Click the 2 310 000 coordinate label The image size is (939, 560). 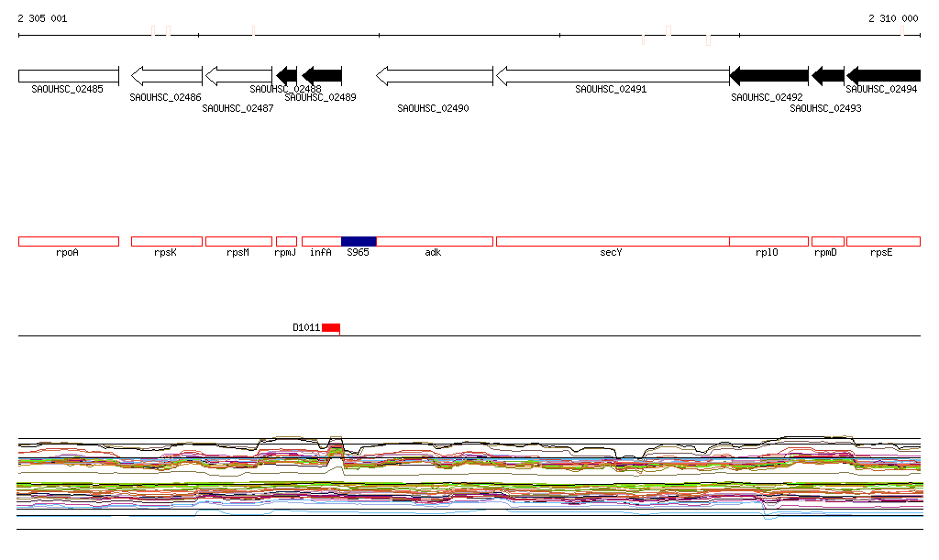click(893, 18)
